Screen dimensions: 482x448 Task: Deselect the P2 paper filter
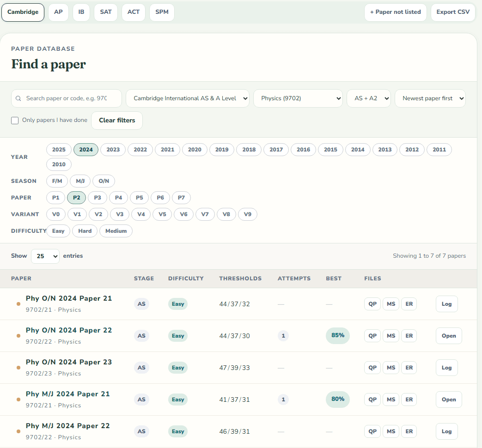tap(77, 198)
